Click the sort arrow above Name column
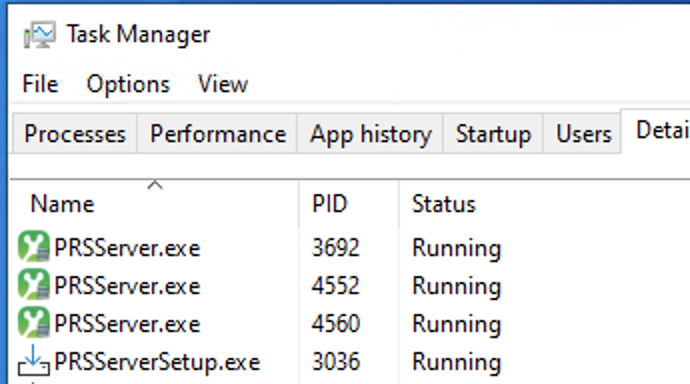Viewport: 690px width, 384px height. coord(155,185)
